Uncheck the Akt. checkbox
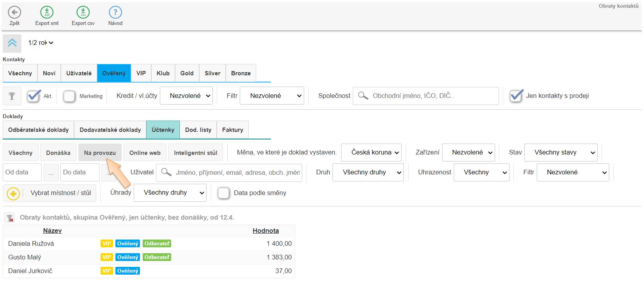Image resolution: width=644 pixels, height=284 pixels. click(34, 96)
